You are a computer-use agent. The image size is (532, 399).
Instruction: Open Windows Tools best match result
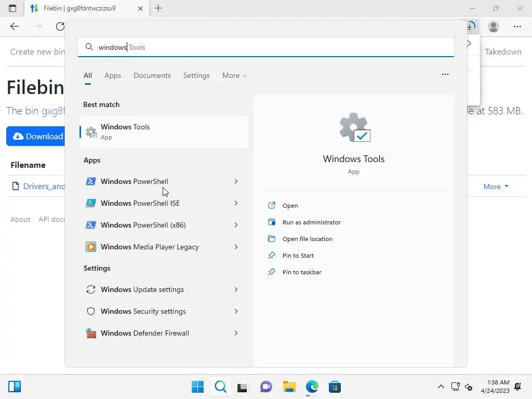coord(164,131)
